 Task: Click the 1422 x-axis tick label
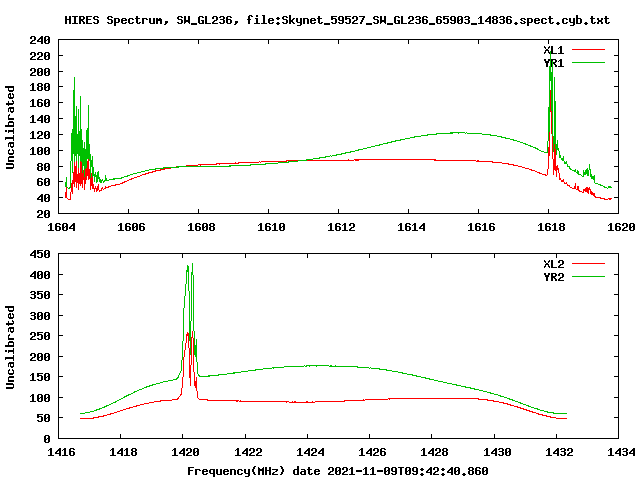(248, 452)
